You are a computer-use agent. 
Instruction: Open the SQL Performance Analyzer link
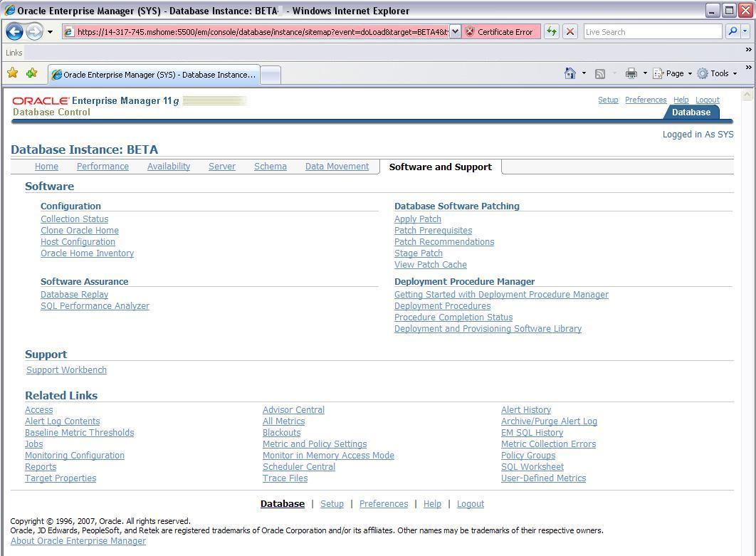(95, 305)
